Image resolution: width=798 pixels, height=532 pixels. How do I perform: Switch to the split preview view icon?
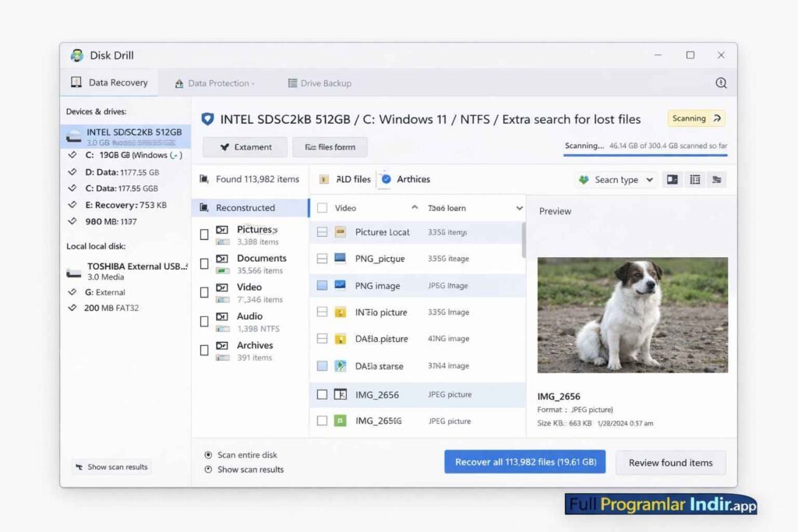tap(671, 180)
